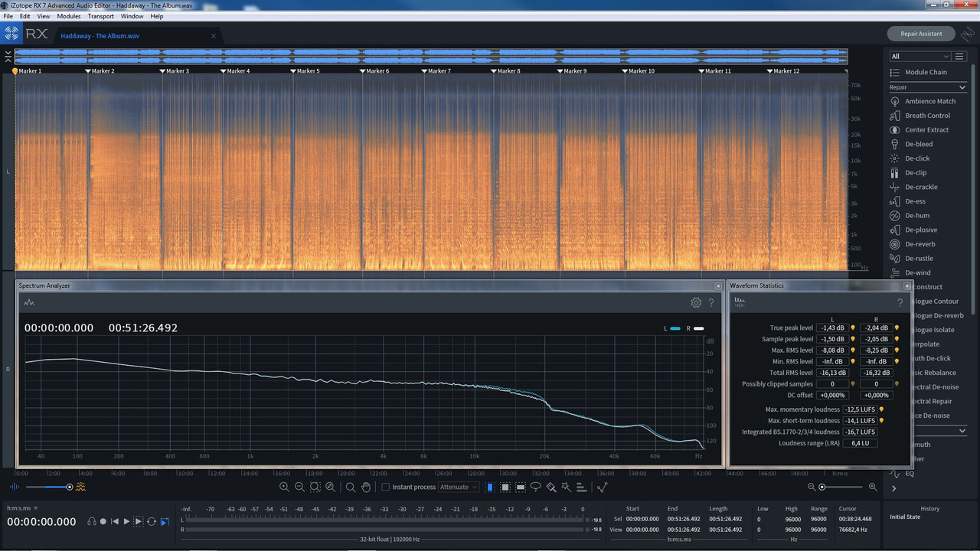
Task: Open the Center Extract module
Action: point(919,130)
